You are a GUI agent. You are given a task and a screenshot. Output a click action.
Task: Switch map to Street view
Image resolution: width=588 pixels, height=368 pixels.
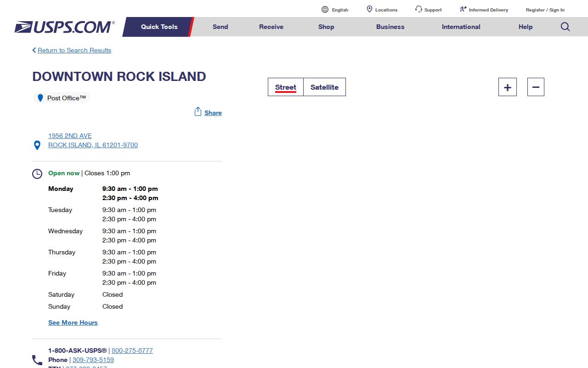coord(286,87)
